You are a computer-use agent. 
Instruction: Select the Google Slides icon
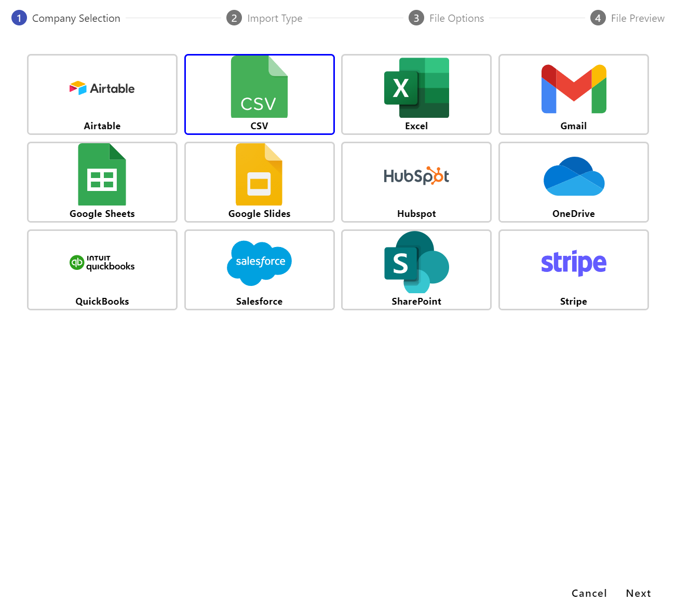259,175
